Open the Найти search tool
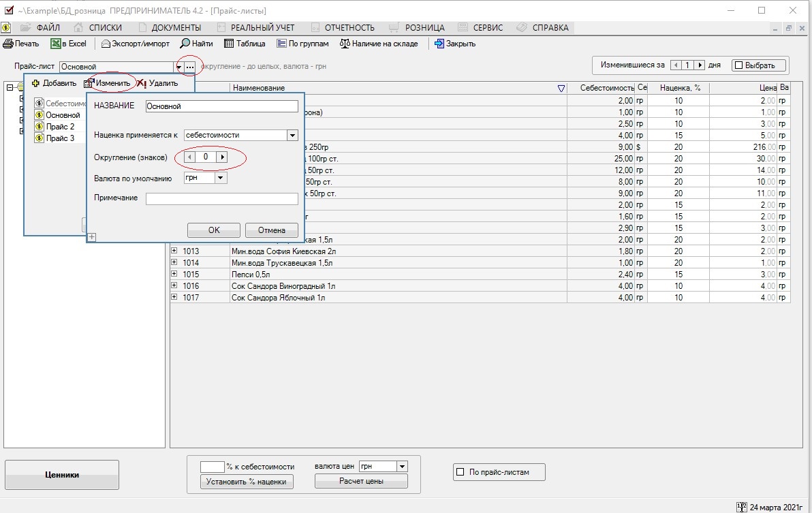 click(x=197, y=44)
